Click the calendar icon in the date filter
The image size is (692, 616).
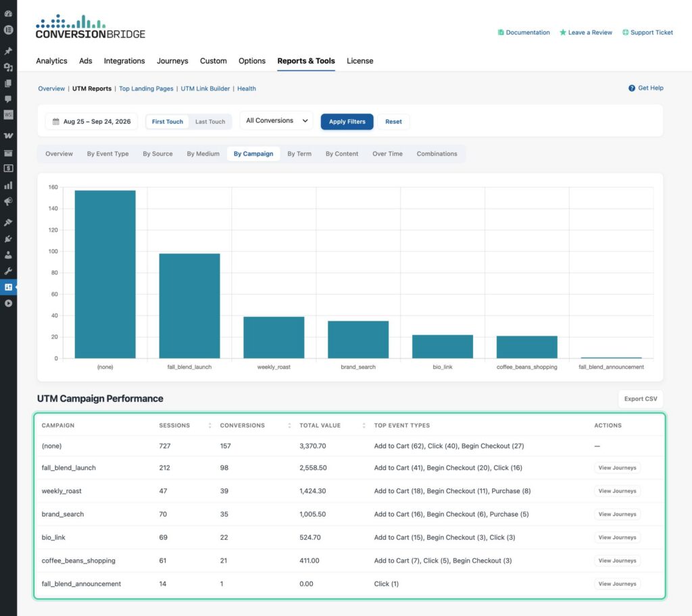click(55, 122)
